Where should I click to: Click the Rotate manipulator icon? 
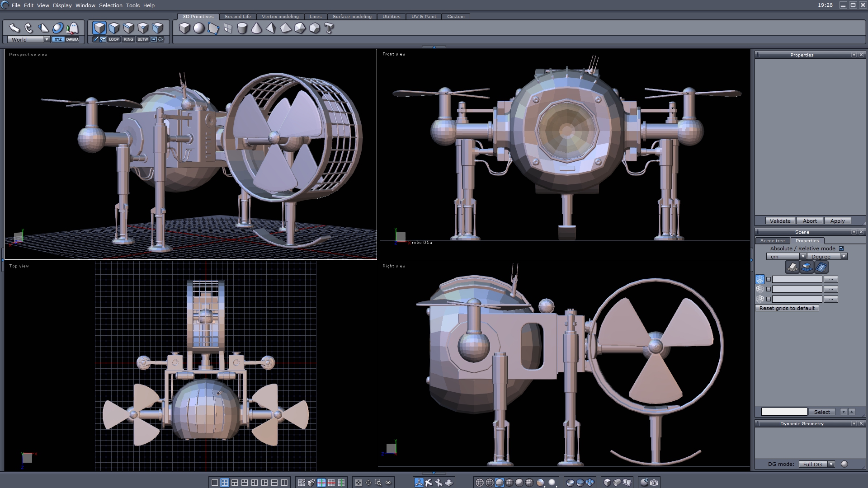coord(29,28)
